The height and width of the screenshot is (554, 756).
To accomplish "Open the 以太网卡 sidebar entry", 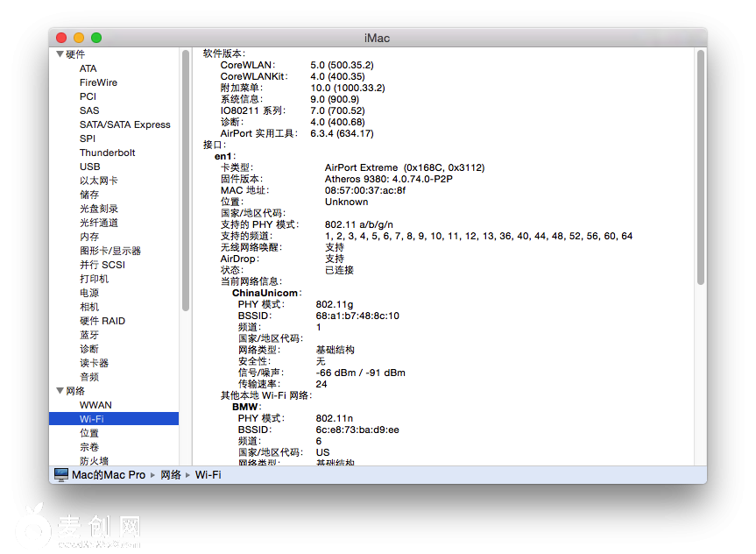I will pyautogui.click(x=98, y=181).
